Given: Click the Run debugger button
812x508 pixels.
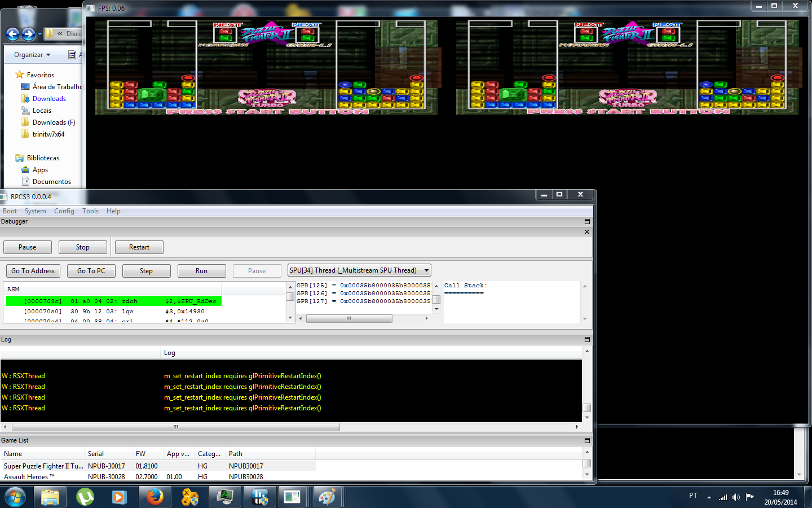Looking at the screenshot, I should [201, 271].
